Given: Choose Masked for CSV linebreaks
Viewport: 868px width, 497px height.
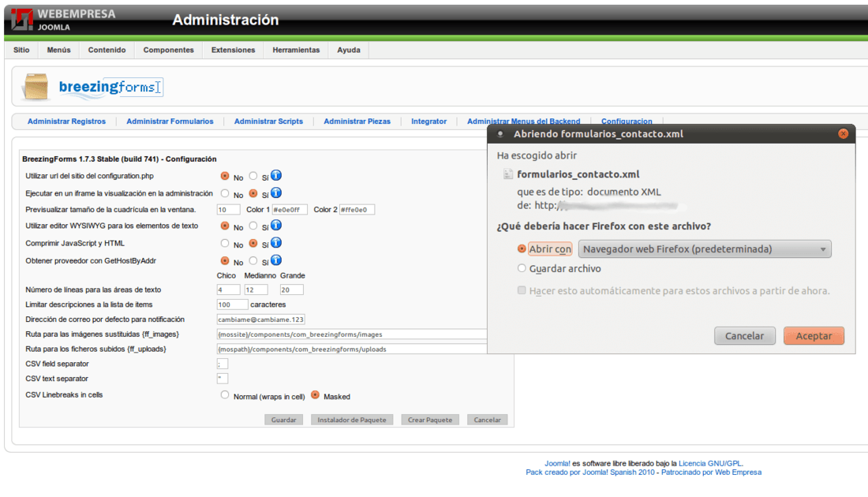Looking at the screenshot, I should coord(315,394).
